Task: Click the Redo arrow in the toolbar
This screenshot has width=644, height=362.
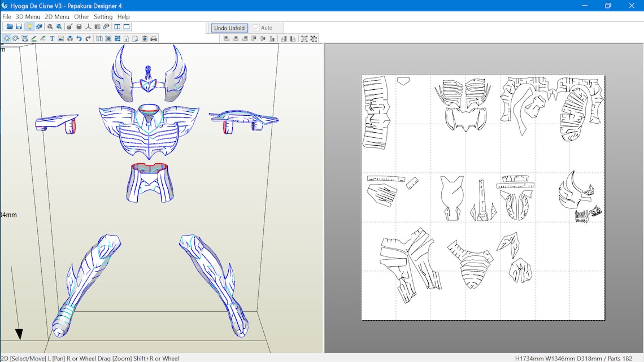Action: coord(88,38)
